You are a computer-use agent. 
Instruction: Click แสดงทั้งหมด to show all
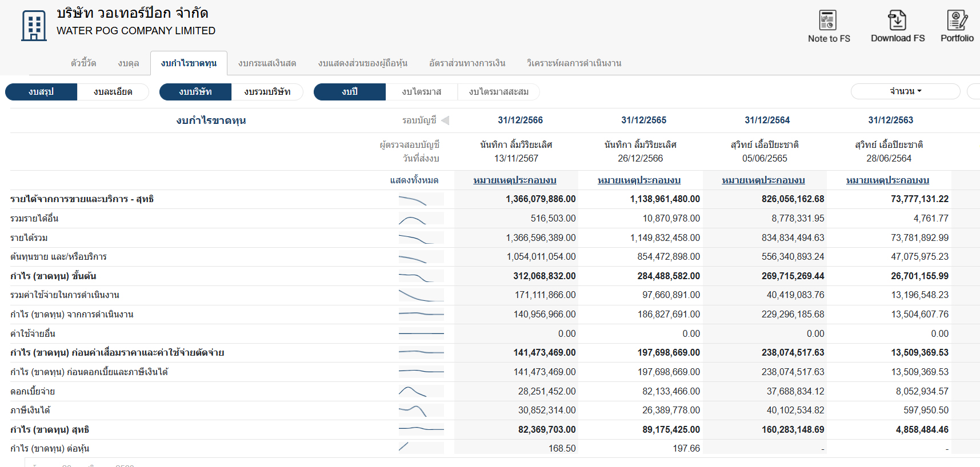tap(414, 180)
